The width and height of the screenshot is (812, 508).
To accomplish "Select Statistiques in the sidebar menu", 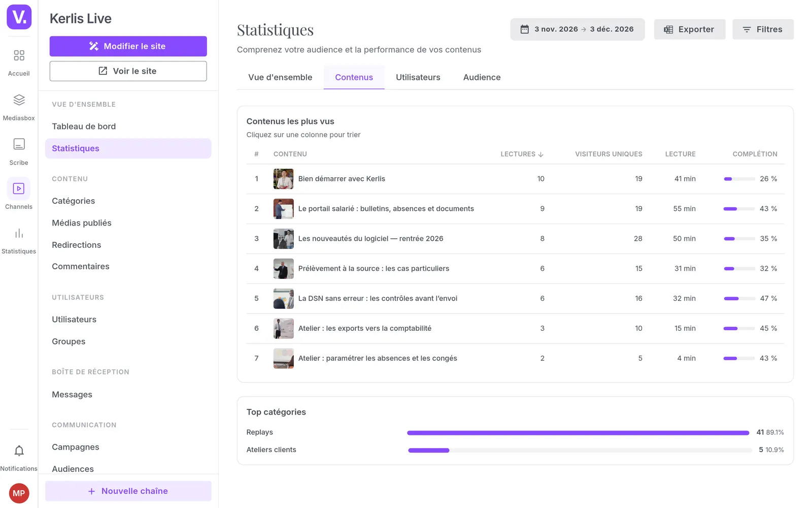I will point(128,148).
